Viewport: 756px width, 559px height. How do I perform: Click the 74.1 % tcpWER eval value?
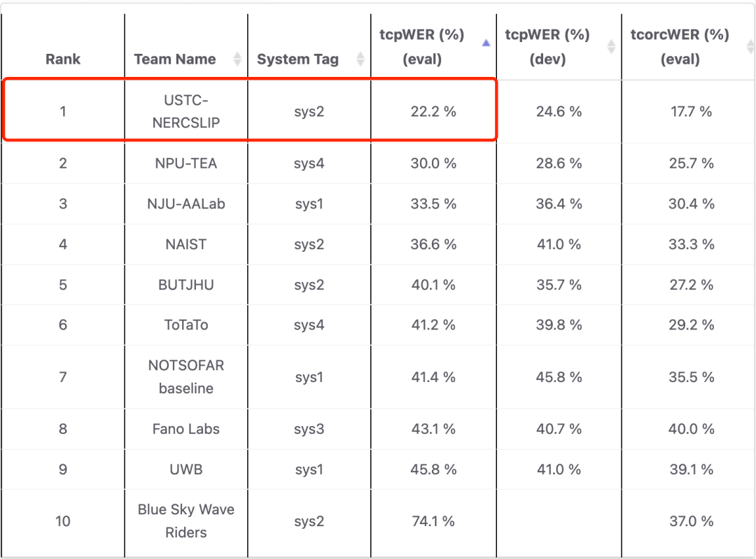(433, 521)
